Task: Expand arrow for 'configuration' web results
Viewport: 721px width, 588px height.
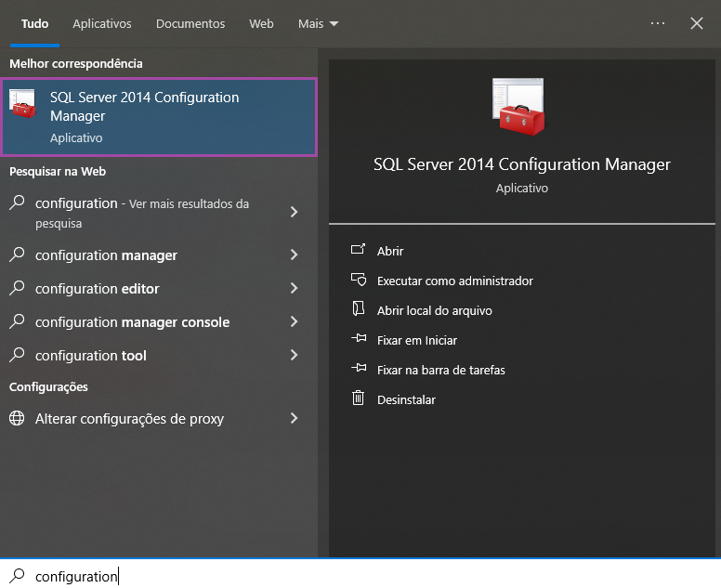Action: point(295,212)
